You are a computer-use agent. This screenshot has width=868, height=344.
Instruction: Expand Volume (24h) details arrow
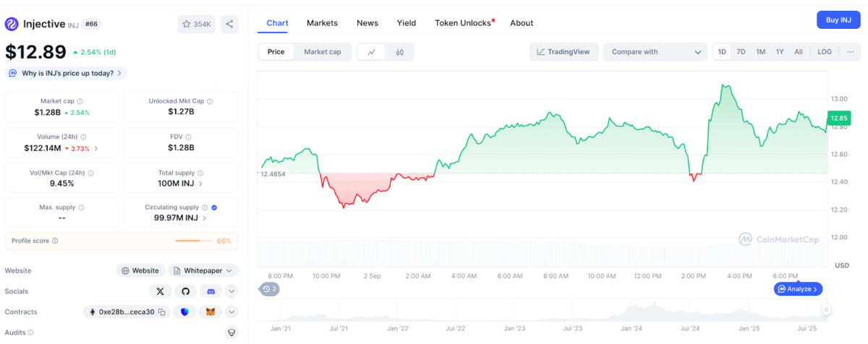96,148
